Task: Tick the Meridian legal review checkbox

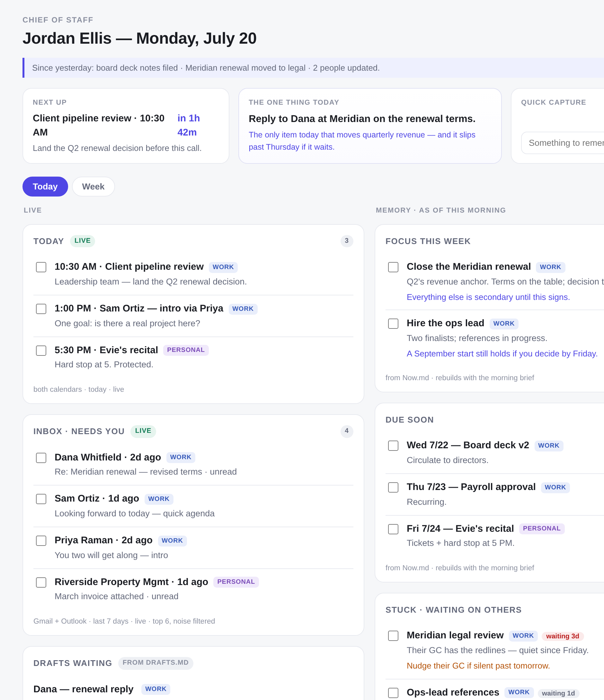Action: coord(393,635)
